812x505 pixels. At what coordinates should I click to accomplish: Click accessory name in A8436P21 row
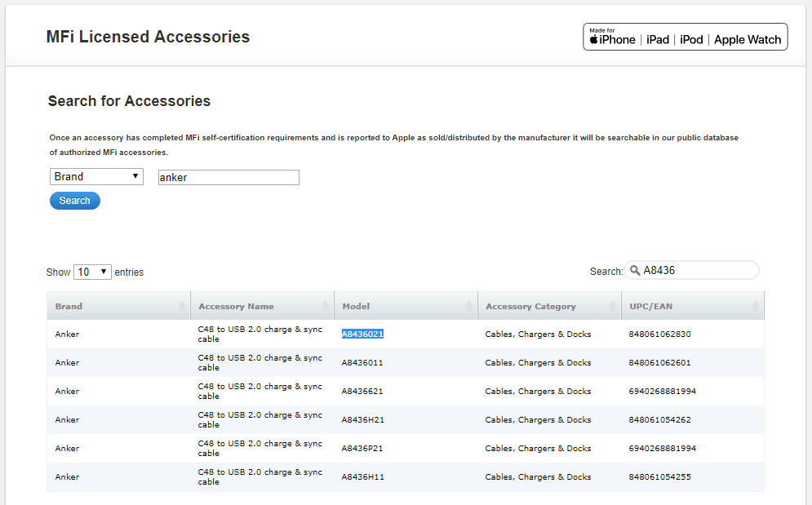coord(260,448)
